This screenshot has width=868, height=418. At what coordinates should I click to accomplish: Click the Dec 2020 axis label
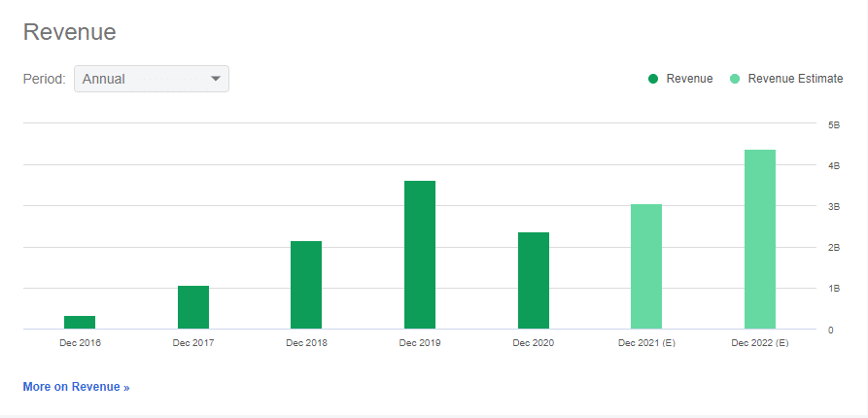pyautogui.click(x=533, y=343)
